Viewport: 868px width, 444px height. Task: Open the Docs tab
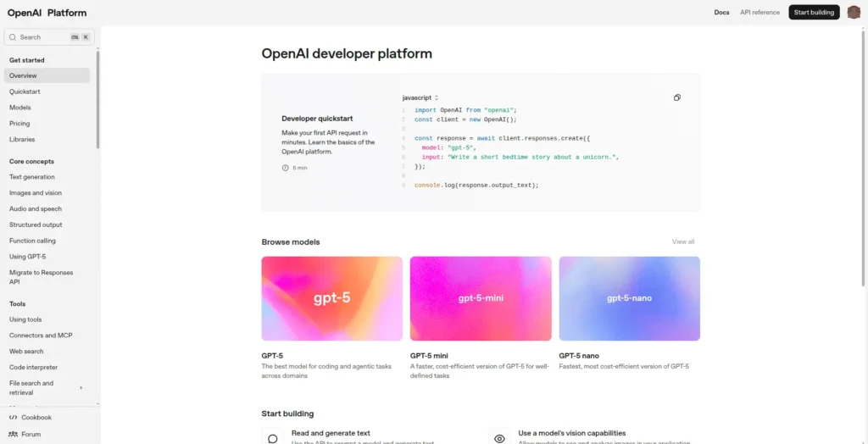[x=721, y=12]
